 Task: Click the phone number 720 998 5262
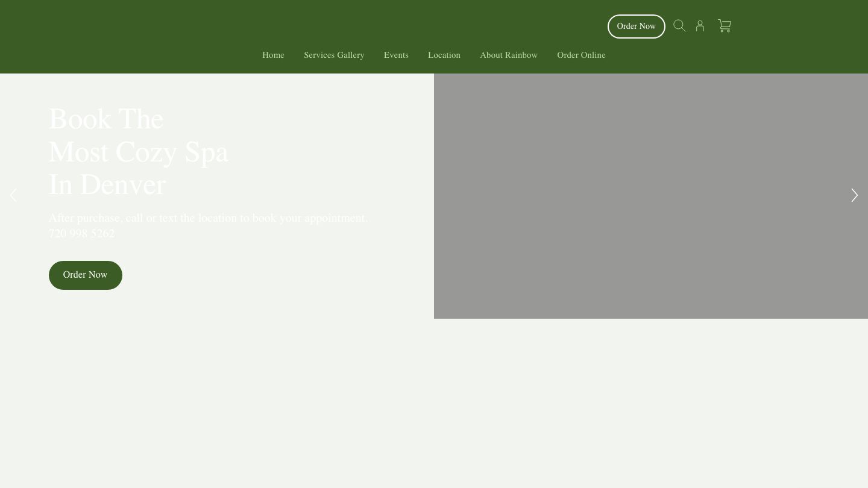[82, 234]
